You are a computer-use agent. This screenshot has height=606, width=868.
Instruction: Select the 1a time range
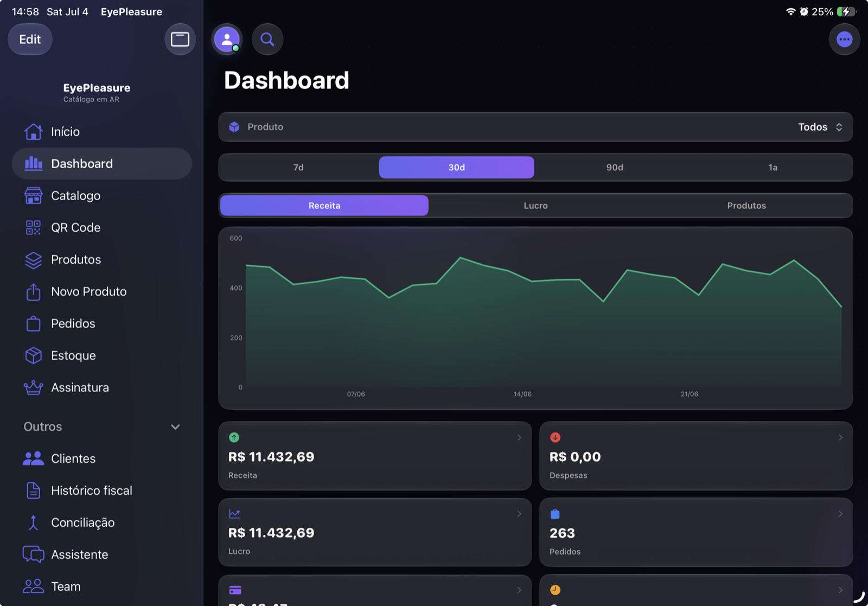pyautogui.click(x=773, y=167)
